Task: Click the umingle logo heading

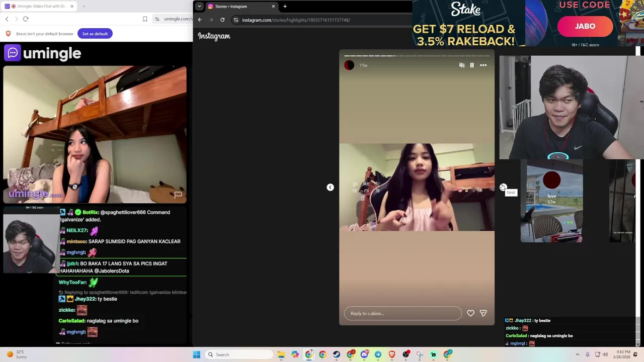Action: pyautogui.click(x=42, y=53)
